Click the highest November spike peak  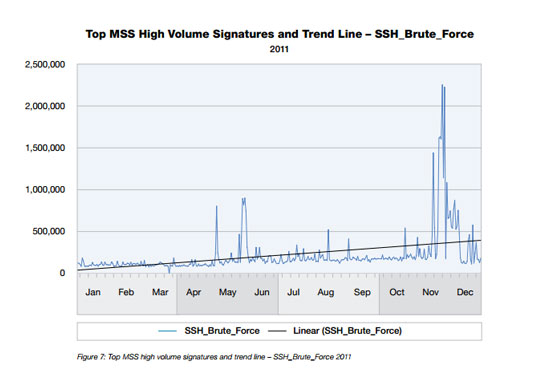point(442,85)
